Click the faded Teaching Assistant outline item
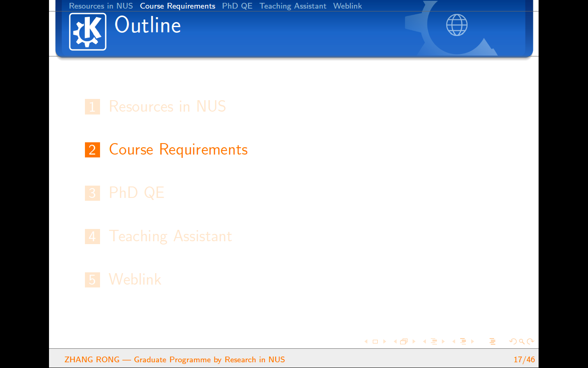 point(170,236)
